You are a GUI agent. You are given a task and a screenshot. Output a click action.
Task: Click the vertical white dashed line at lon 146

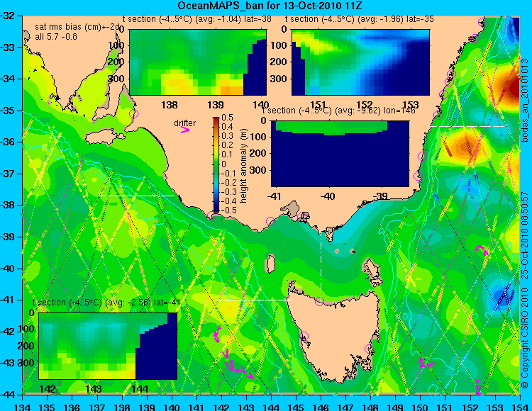(x=321, y=261)
